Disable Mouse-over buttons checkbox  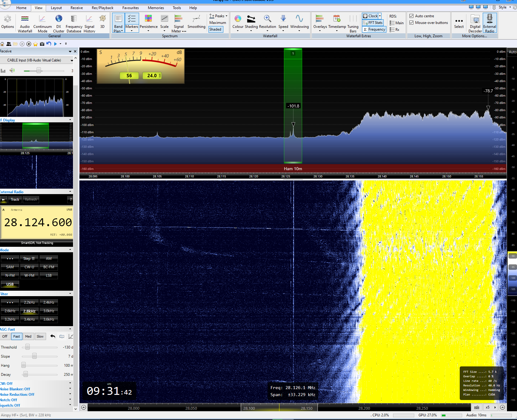point(412,23)
